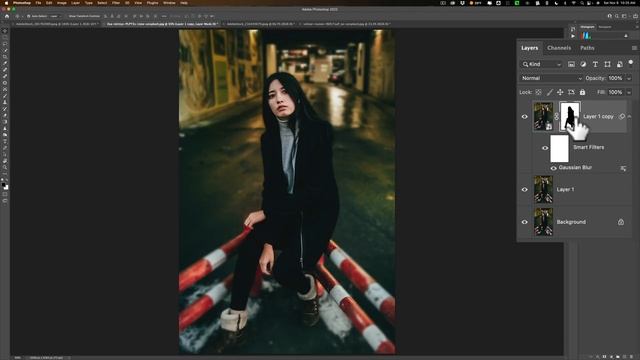Click lock transparent pixels icon
Image resolution: width=640 pixels, height=360 pixels.
(x=538, y=92)
